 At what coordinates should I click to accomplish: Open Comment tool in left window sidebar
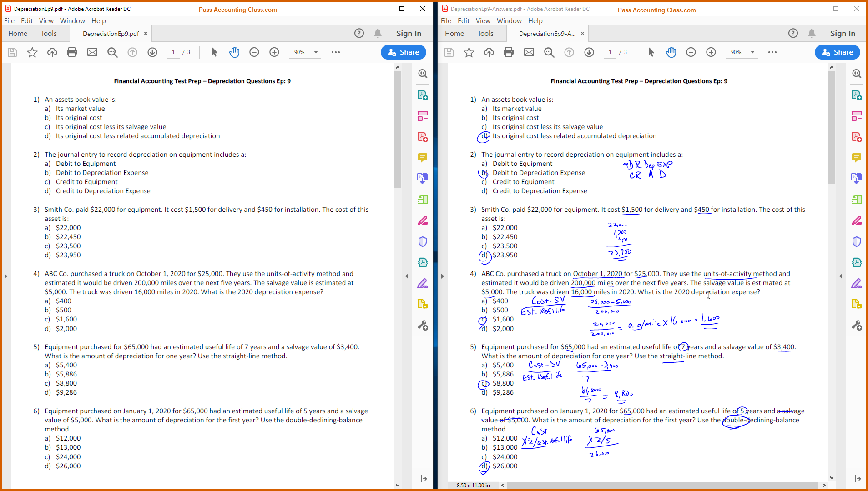coord(423,158)
